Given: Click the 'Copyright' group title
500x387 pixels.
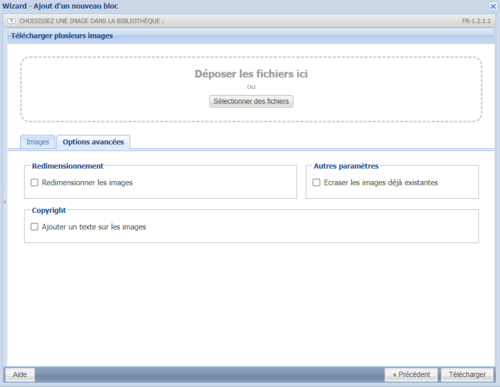Looking at the screenshot, I should click(49, 210).
